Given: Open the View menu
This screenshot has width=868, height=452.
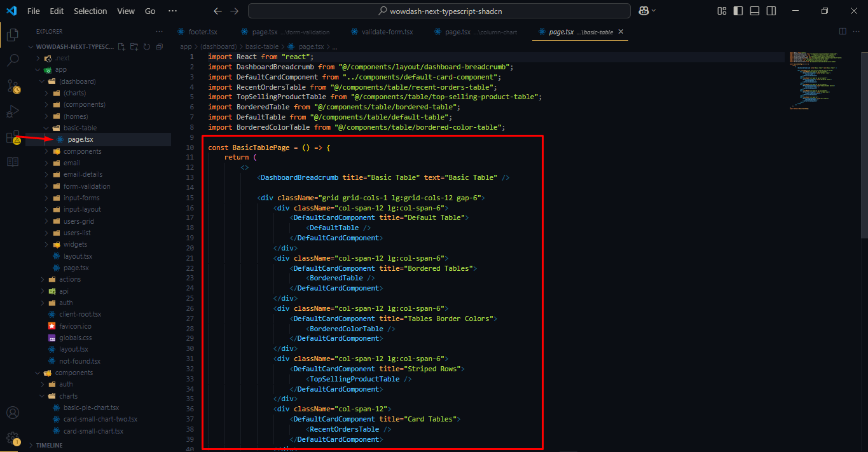Looking at the screenshot, I should tap(125, 10).
